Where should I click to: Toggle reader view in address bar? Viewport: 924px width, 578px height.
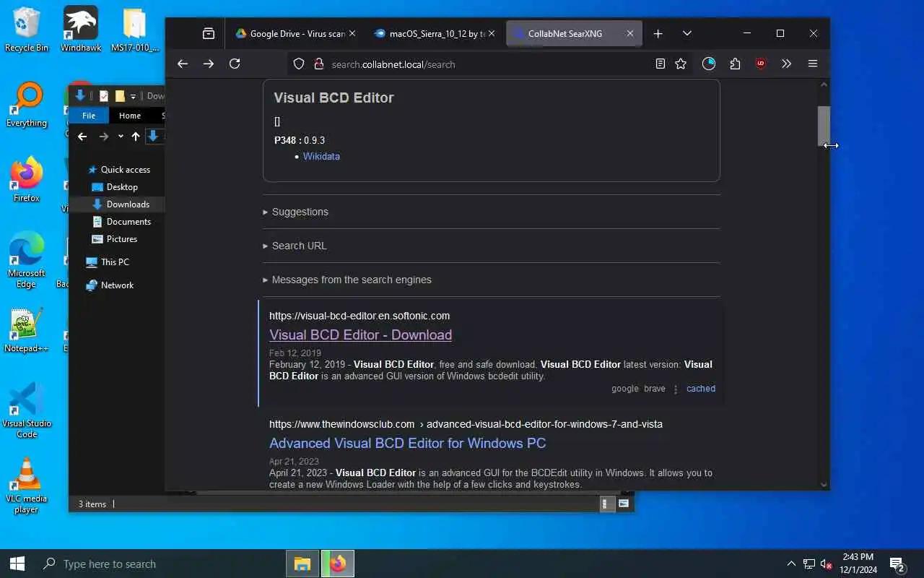click(x=660, y=64)
